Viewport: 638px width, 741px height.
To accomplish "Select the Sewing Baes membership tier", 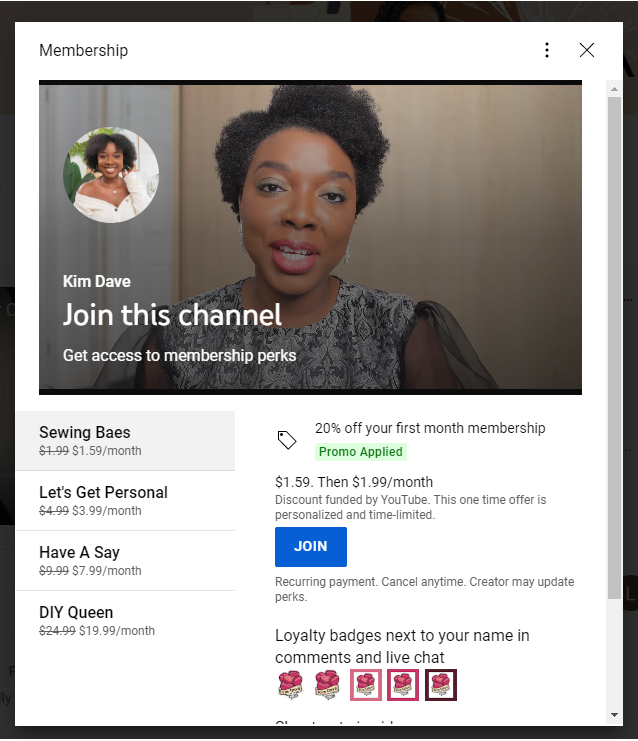I will tap(125, 440).
